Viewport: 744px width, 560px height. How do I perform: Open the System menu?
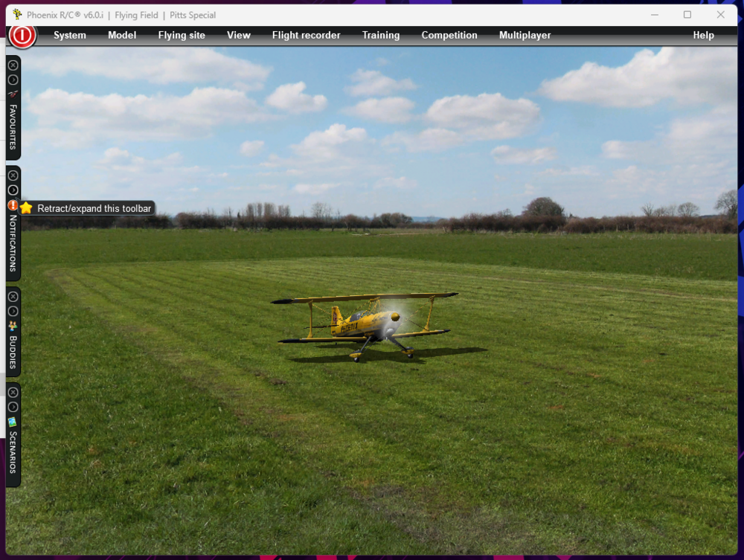[70, 35]
